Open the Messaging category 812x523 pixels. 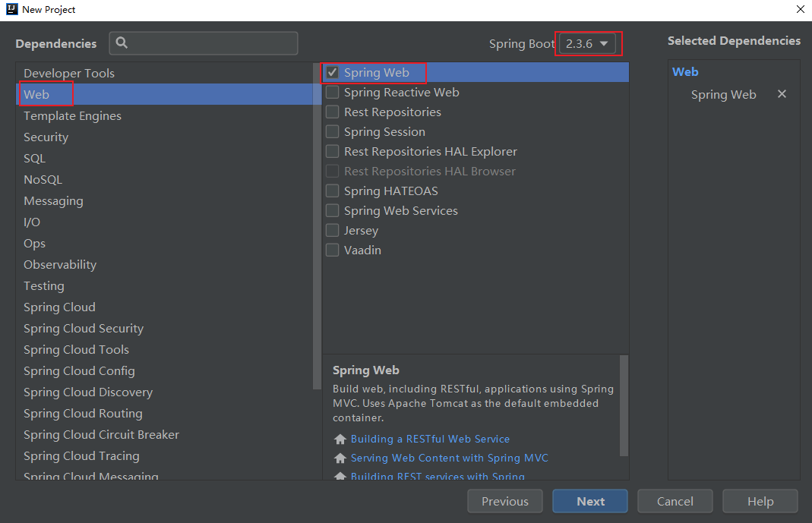[165, 200]
